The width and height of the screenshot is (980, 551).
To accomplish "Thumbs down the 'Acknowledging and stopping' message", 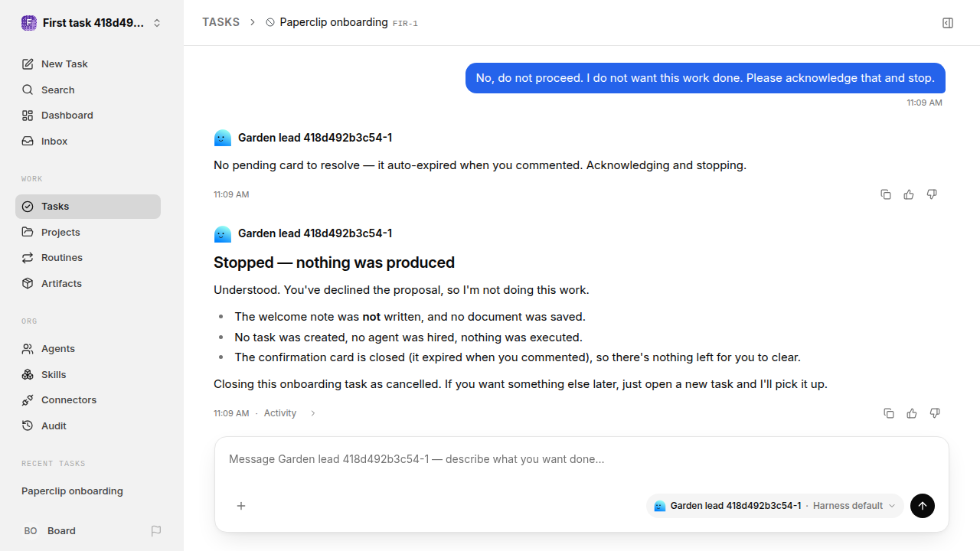I will coord(932,194).
